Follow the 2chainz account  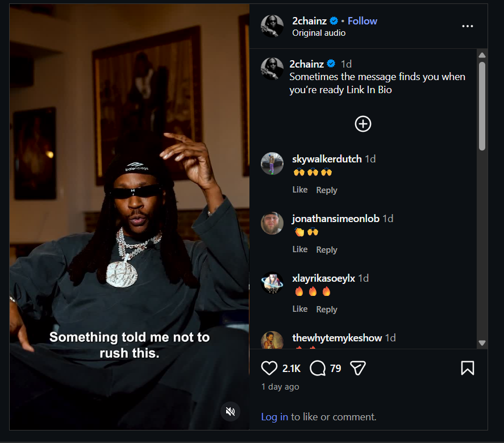pyautogui.click(x=363, y=21)
